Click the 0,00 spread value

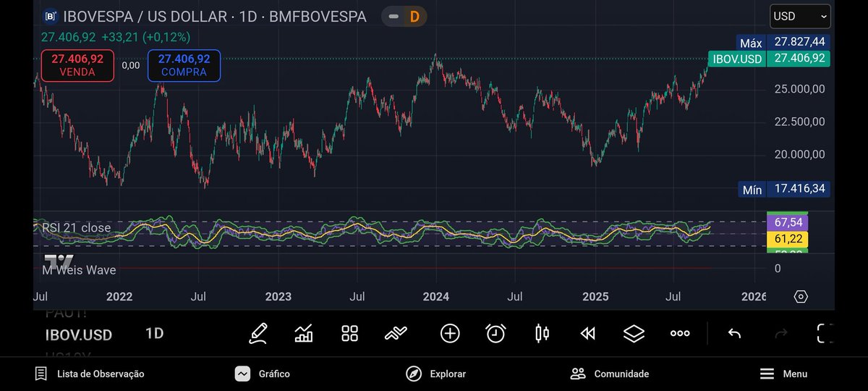pyautogui.click(x=131, y=66)
